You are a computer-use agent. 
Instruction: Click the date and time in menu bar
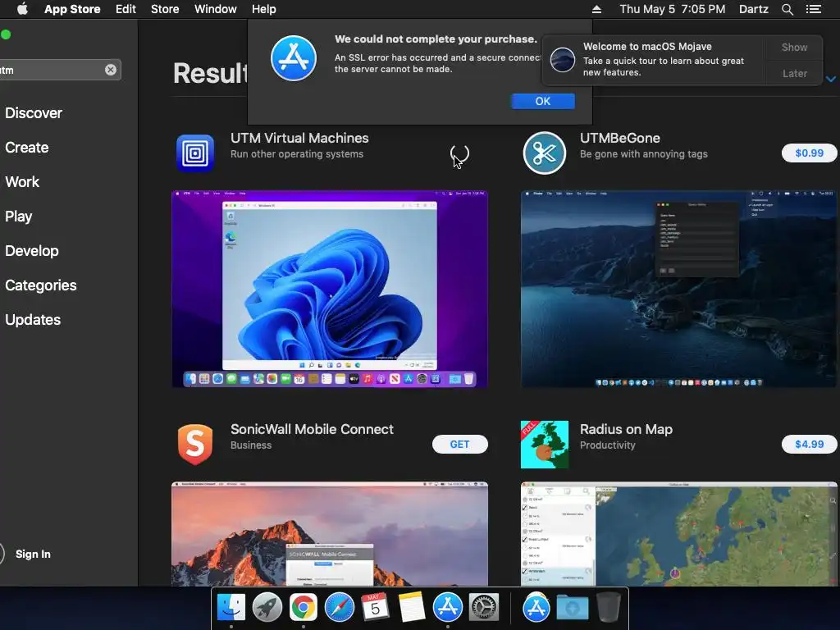pyautogui.click(x=673, y=9)
